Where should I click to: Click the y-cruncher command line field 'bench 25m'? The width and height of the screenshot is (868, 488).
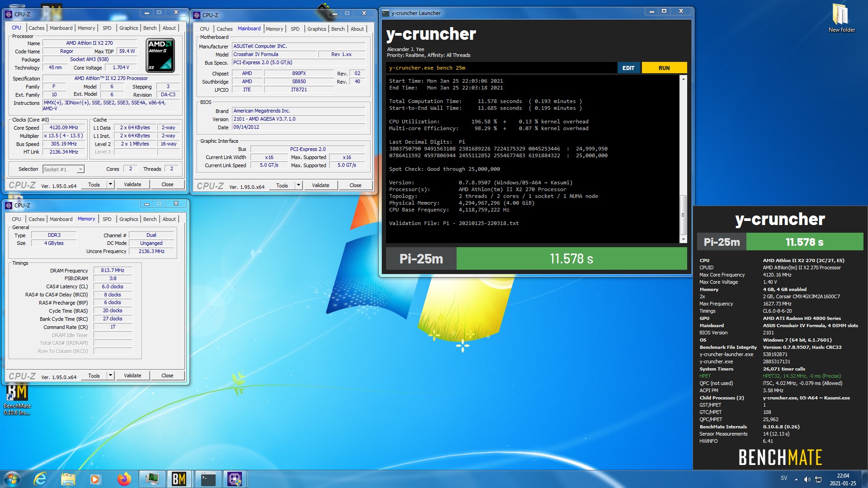pyautogui.click(x=501, y=68)
